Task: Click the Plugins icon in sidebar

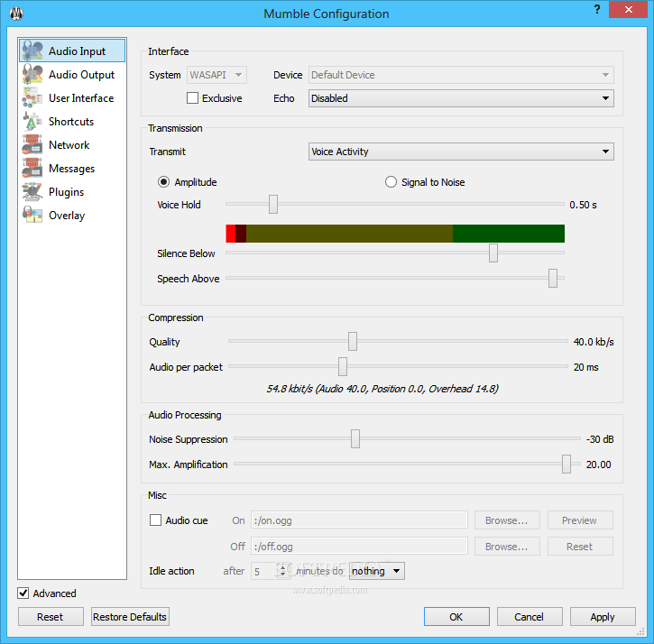Action: point(32,191)
